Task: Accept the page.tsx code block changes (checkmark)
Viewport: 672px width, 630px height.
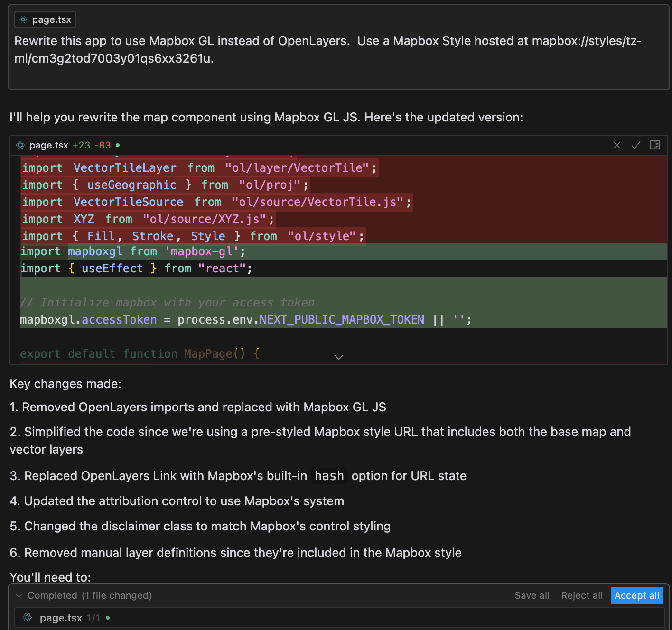Action: [x=636, y=145]
